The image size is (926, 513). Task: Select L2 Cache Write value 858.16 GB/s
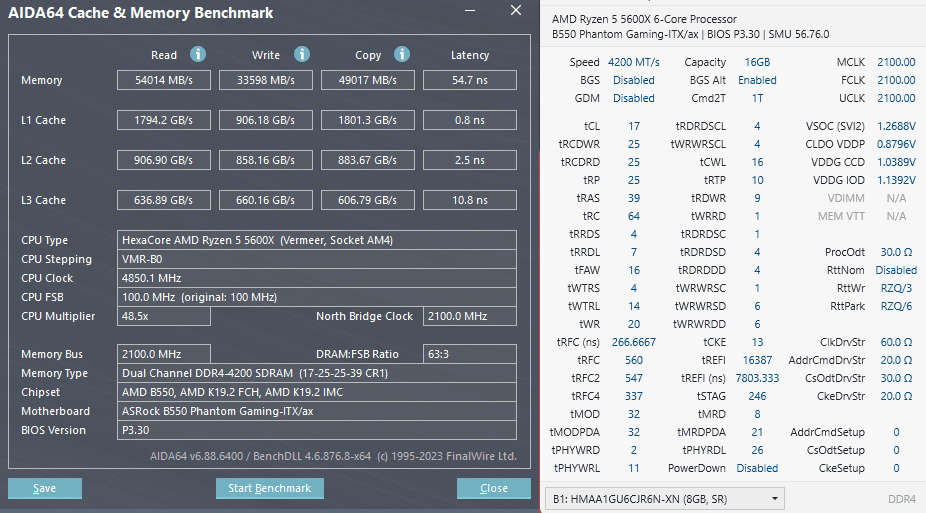(266, 161)
